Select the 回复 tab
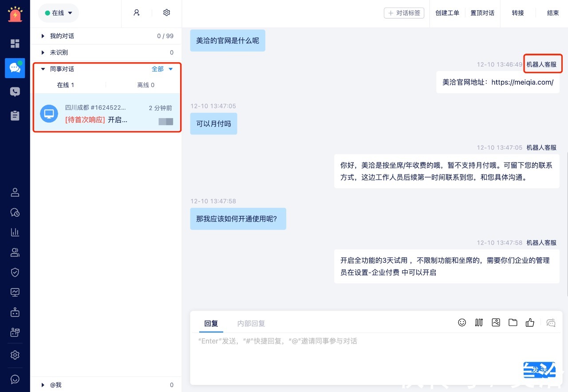This screenshot has width=568, height=392. point(211,324)
